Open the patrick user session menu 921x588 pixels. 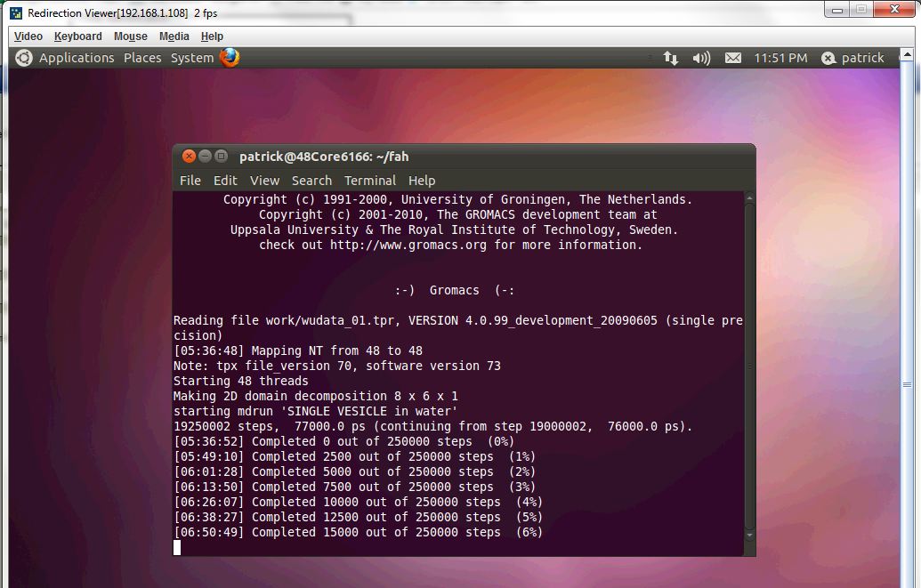tap(852, 58)
